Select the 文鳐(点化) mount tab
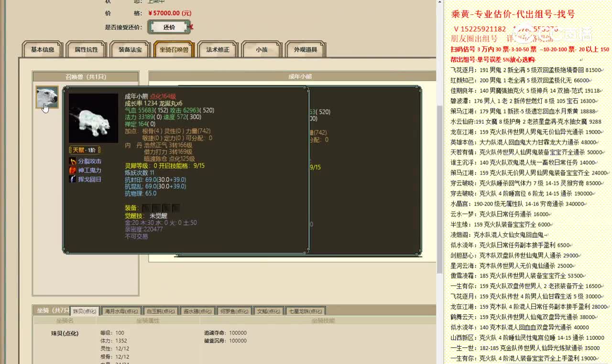This screenshot has width=612, height=364. point(269,311)
